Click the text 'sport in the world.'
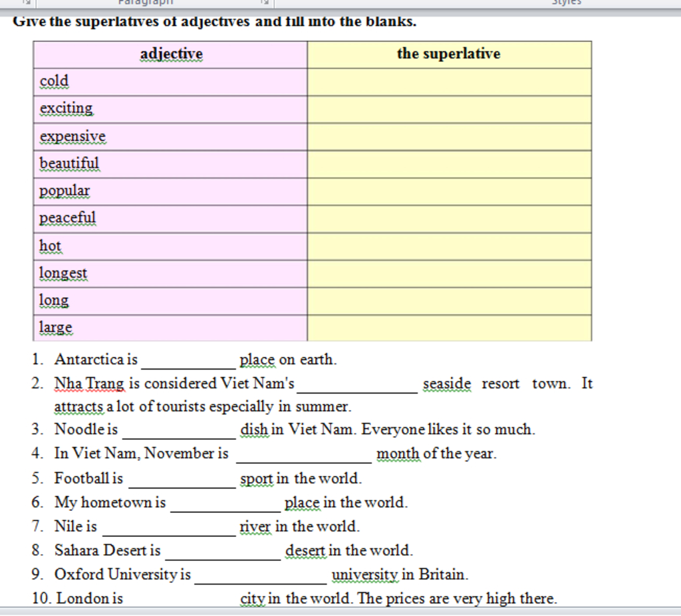The image size is (681, 616). (301, 478)
